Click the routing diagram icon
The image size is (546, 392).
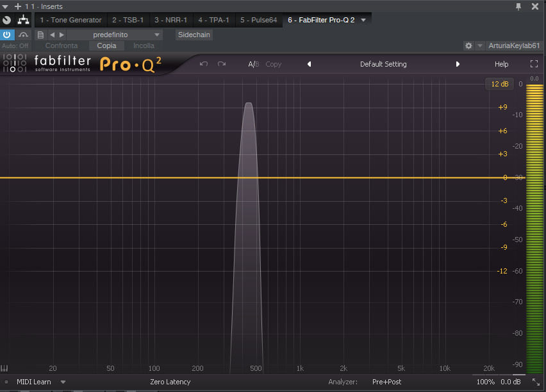click(23, 20)
